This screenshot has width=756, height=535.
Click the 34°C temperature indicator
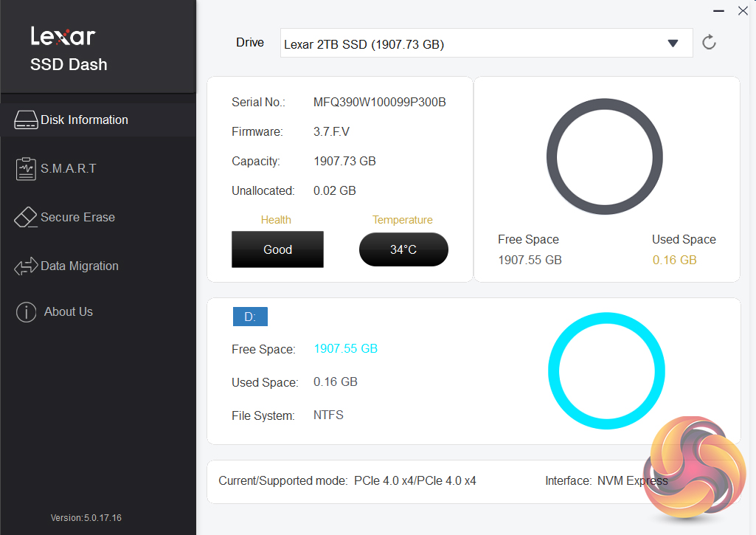tap(403, 249)
